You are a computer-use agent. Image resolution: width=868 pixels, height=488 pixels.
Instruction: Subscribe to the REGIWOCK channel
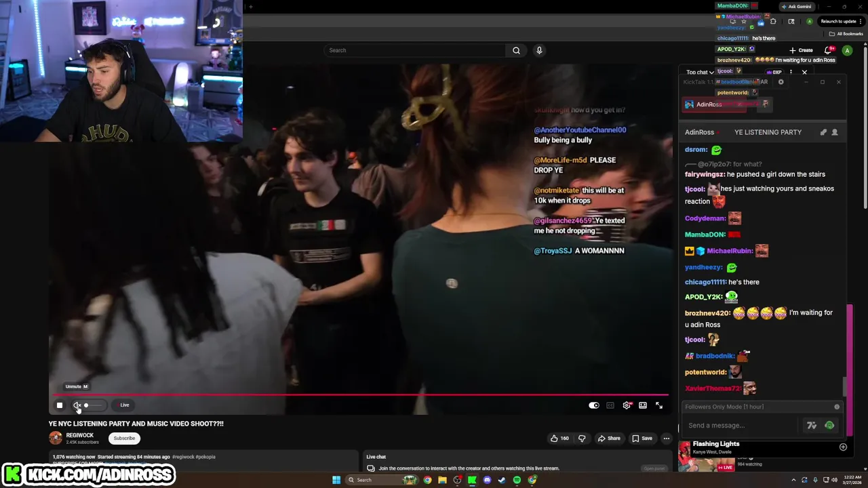pos(124,438)
